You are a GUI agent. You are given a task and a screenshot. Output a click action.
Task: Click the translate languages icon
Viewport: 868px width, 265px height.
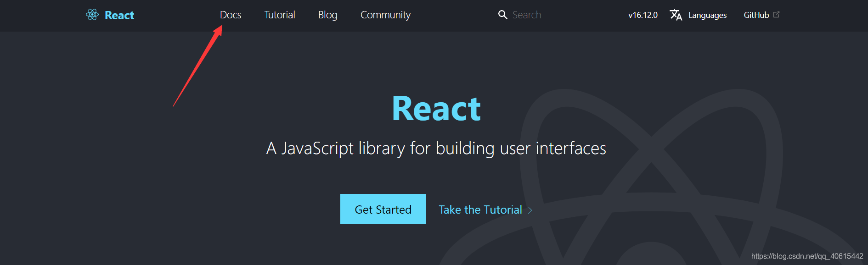pyautogui.click(x=676, y=15)
